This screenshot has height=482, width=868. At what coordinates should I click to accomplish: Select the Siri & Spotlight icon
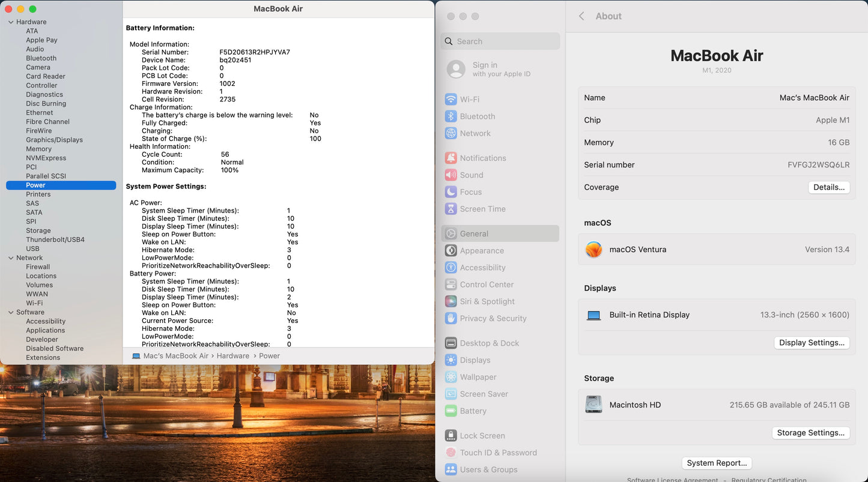tap(451, 301)
